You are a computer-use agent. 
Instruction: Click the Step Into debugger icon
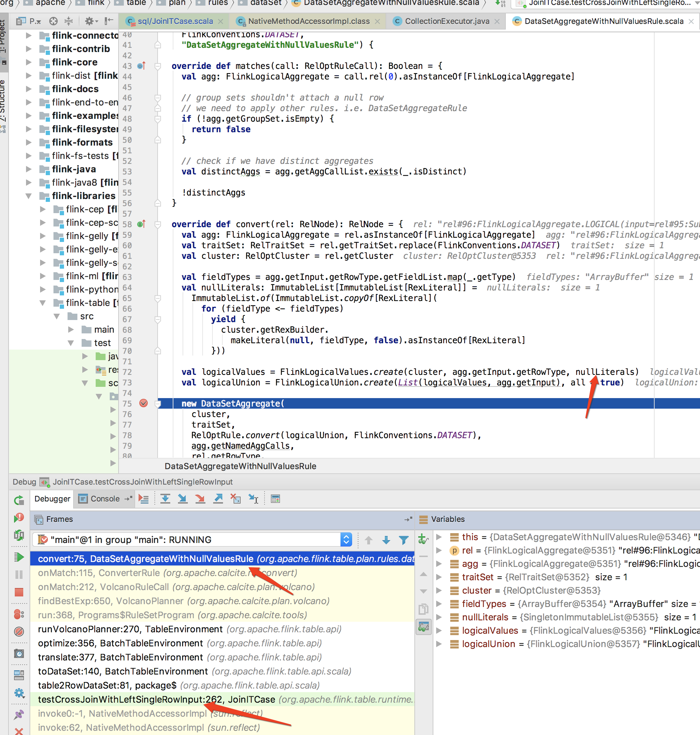click(183, 499)
